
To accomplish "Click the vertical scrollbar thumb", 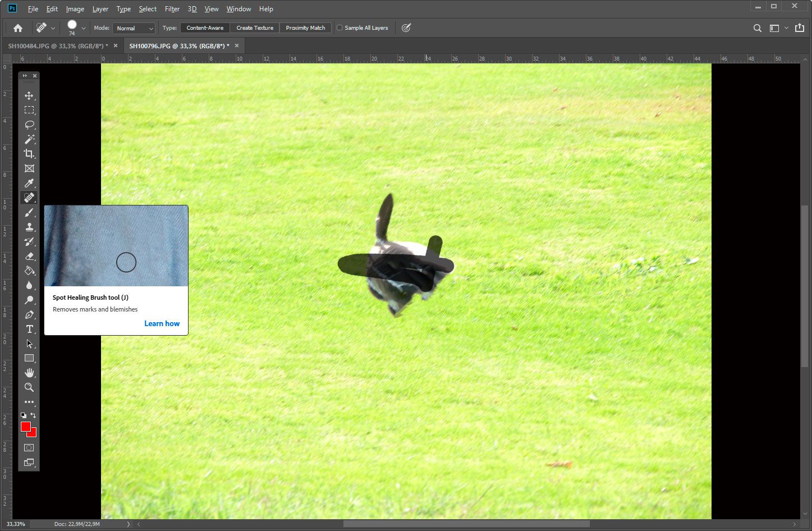I will (805, 286).
